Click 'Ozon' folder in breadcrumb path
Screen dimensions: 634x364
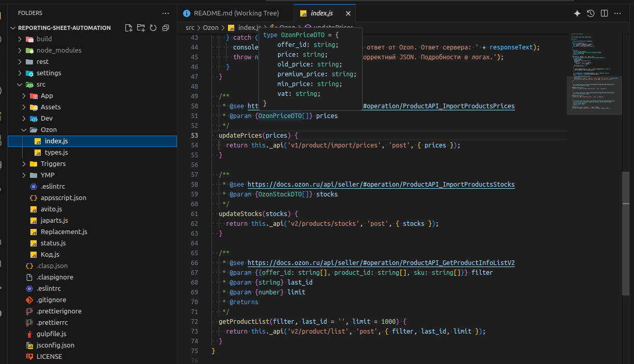(210, 27)
